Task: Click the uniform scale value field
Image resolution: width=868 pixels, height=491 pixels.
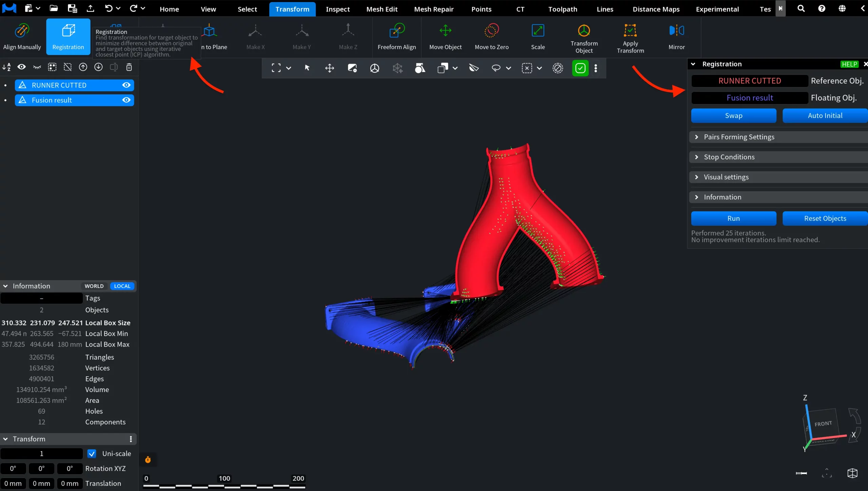Action: [41, 454]
